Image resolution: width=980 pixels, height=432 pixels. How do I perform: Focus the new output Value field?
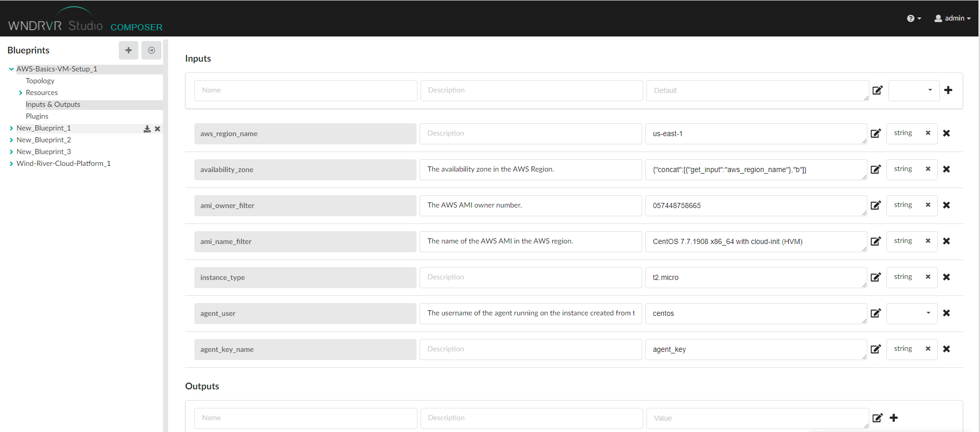(x=757, y=418)
